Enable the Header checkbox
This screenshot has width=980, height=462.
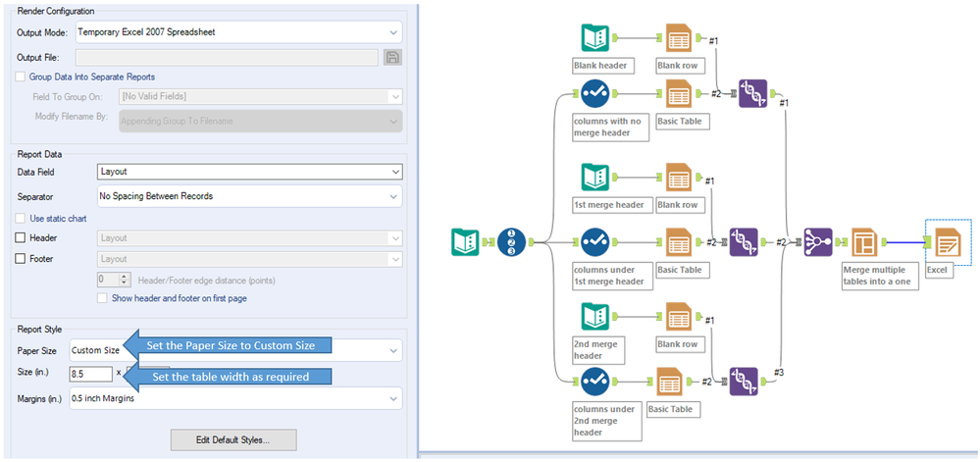(x=21, y=238)
